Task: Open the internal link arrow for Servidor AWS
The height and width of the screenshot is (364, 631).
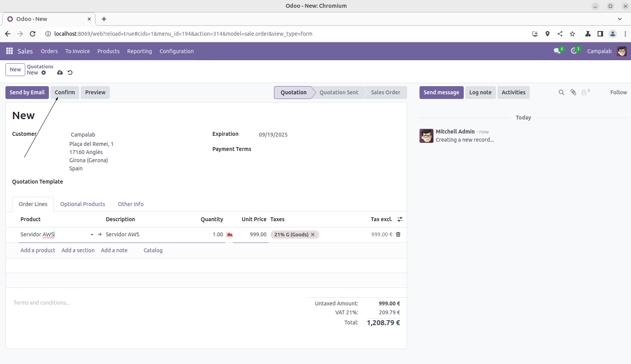Action: [100, 234]
